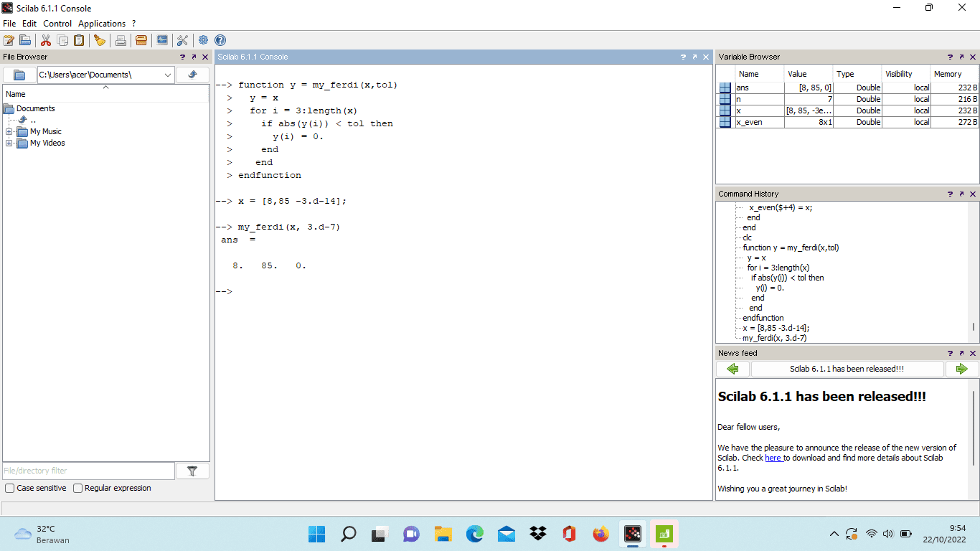Expand the My Music folder
This screenshot has width=980, height=551.
pyautogui.click(x=9, y=131)
